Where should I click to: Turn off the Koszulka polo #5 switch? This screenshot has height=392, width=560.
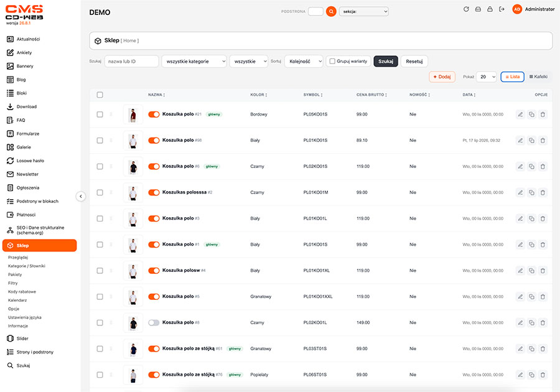(x=154, y=297)
